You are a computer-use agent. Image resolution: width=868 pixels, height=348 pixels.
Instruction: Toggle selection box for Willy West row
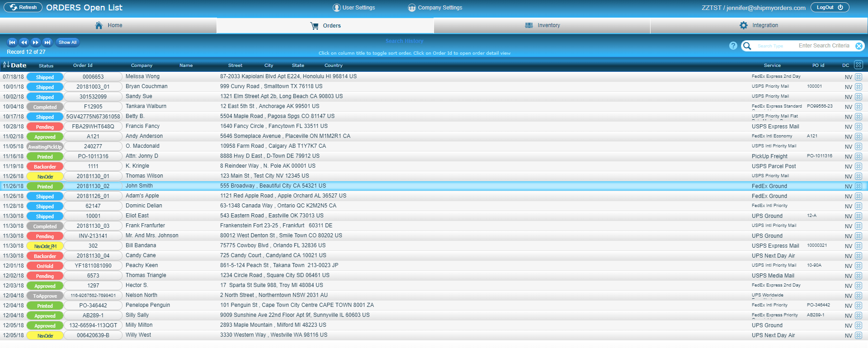tap(859, 335)
